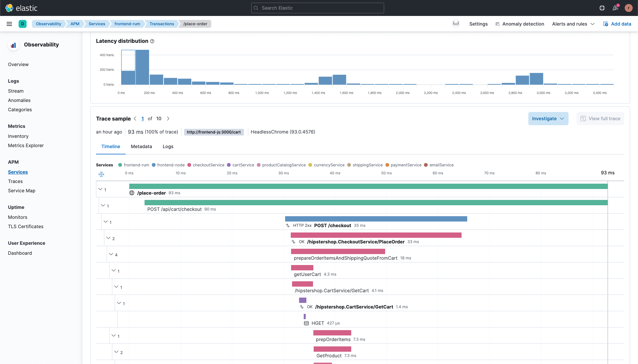Open the Alerts and rules dropdown
The width and height of the screenshot is (638, 364).
click(573, 24)
